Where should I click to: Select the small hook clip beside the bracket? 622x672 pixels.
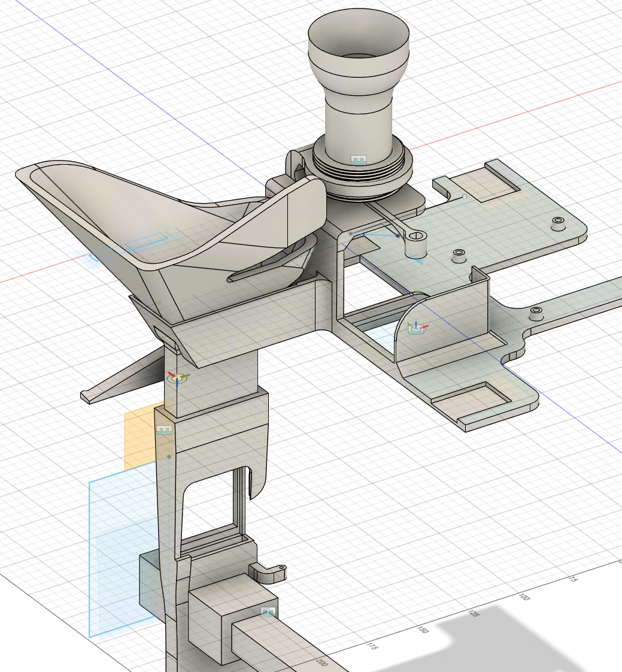tap(268, 572)
